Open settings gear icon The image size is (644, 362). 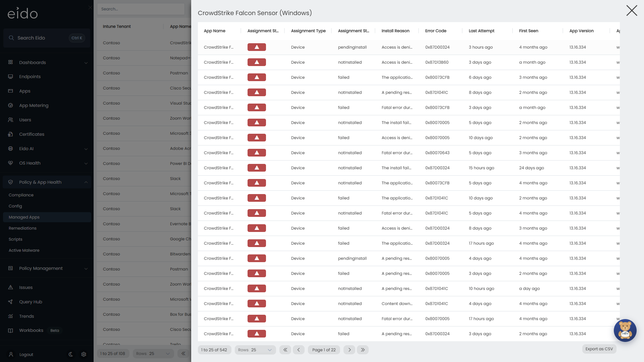coord(84,354)
